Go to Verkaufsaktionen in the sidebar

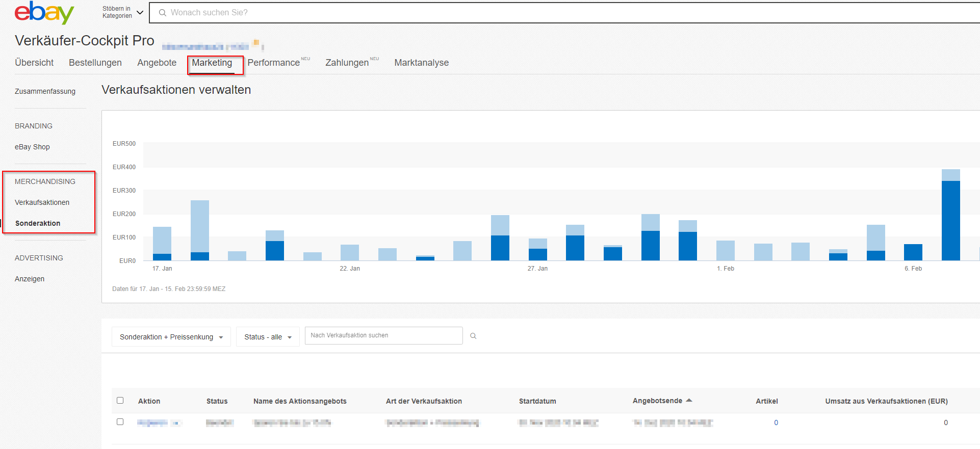click(x=42, y=202)
